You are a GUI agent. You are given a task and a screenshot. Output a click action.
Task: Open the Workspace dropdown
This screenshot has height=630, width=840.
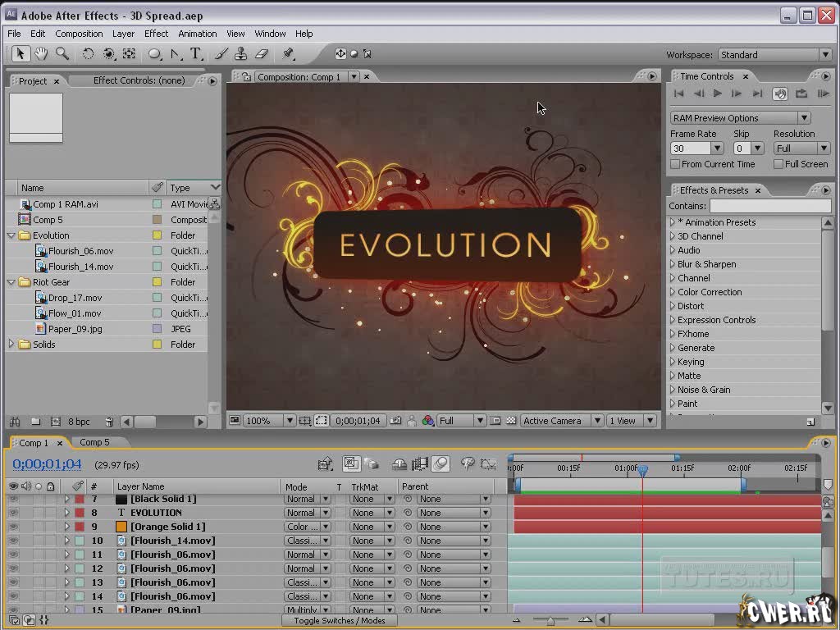click(773, 55)
